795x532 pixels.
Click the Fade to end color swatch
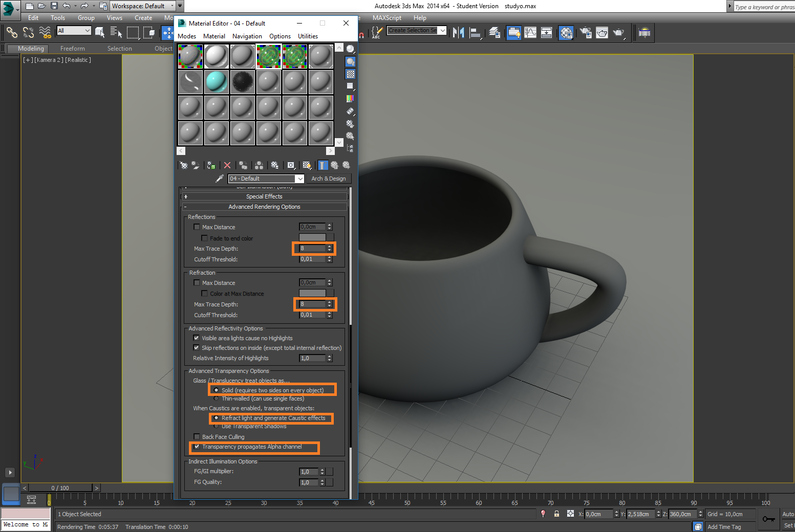pos(312,238)
